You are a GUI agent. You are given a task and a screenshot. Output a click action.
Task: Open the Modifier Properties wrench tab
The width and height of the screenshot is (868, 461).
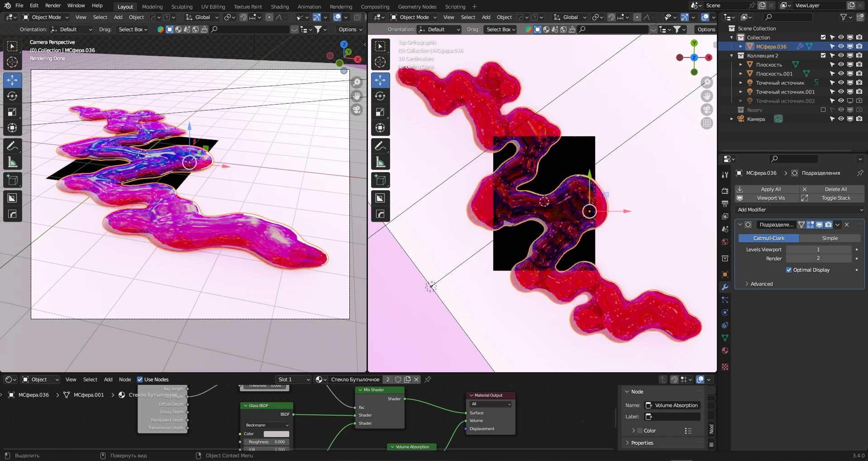coord(725,287)
